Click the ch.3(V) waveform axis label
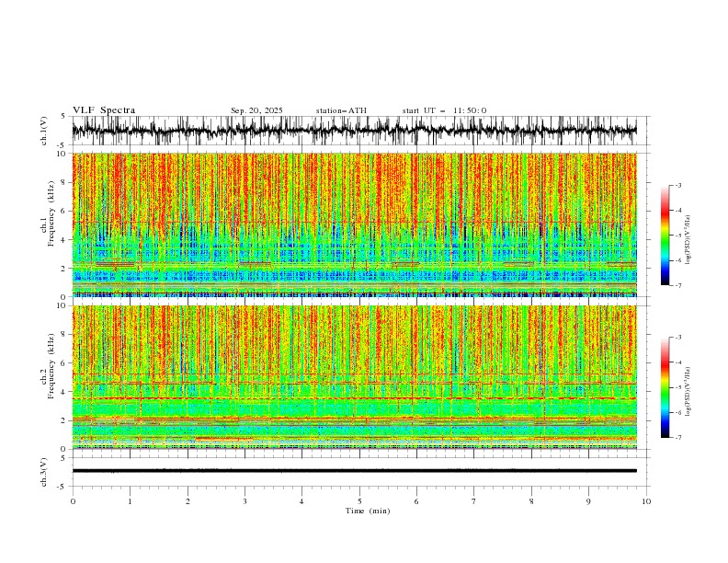728x563 pixels. click(x=44, y=472)
